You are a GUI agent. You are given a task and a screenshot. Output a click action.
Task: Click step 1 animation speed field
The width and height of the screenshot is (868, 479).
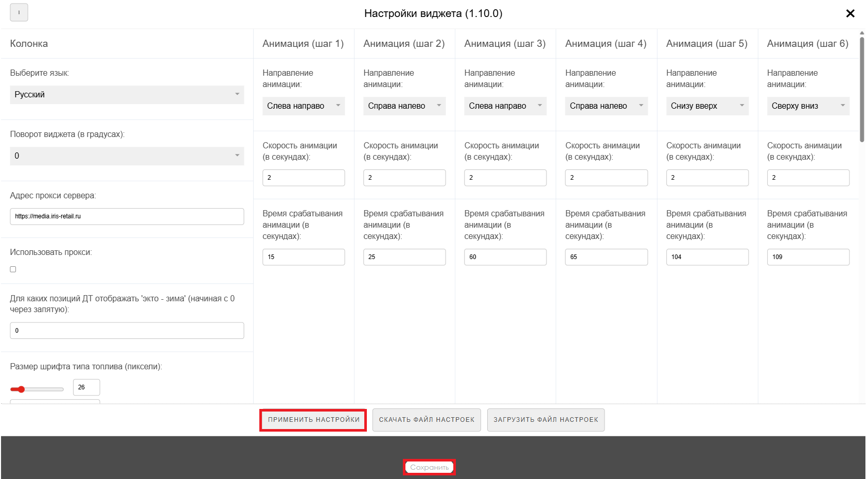click(303, 178)
